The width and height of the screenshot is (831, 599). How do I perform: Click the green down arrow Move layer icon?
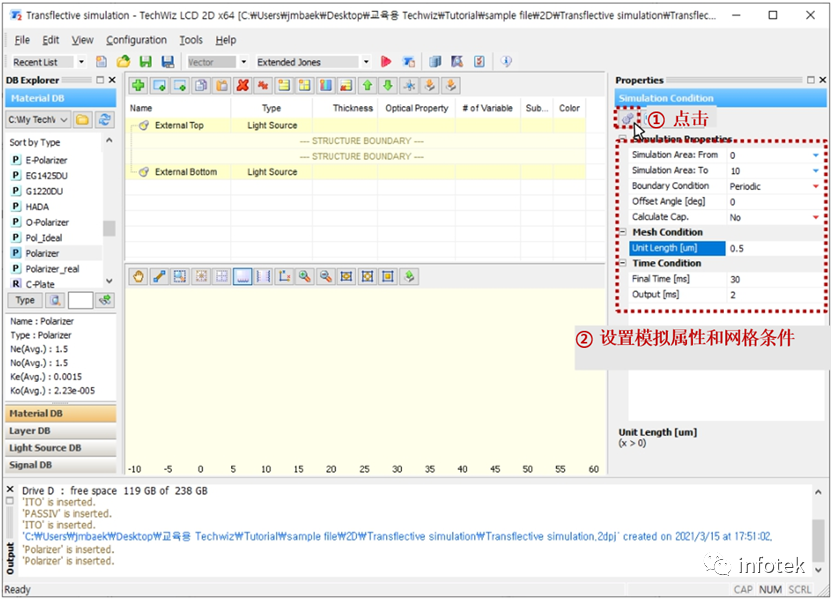[x=388, y=85]
